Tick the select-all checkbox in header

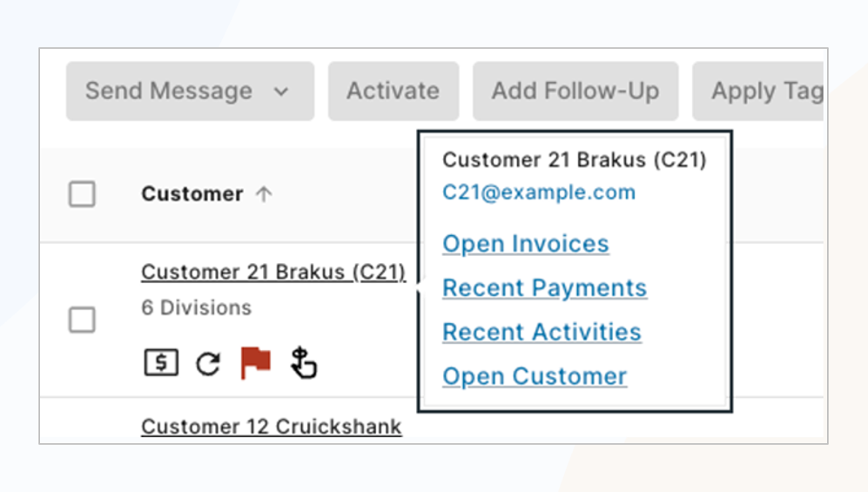(82, 194)
